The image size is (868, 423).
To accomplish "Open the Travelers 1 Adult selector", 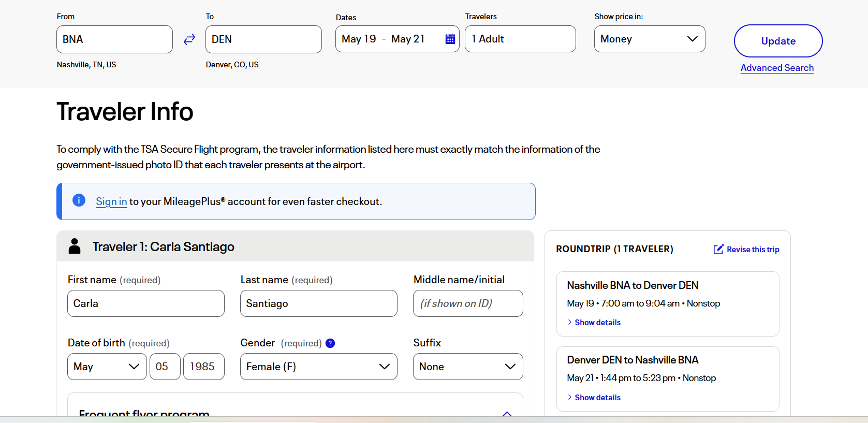I will tap(520, 39).
